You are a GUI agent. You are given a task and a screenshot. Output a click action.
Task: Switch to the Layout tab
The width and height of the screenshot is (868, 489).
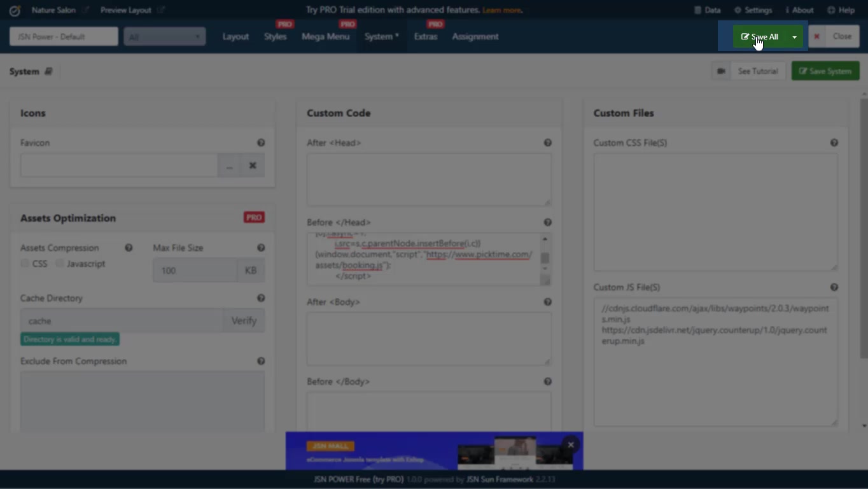235,37
